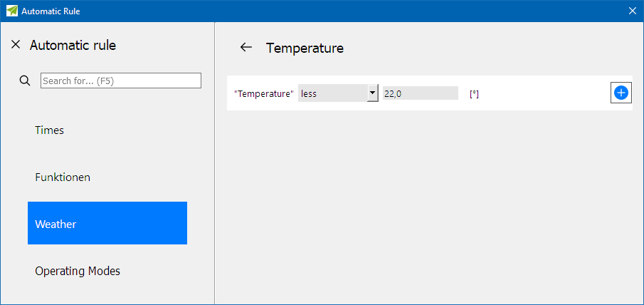Open the dropdown arrow next to less

[372, 93]
